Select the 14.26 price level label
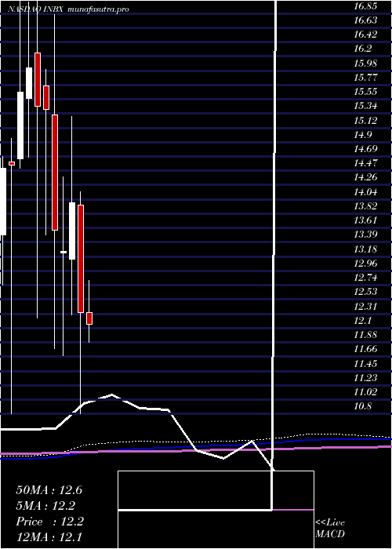392x549 pixels. [x=365, y=177]
